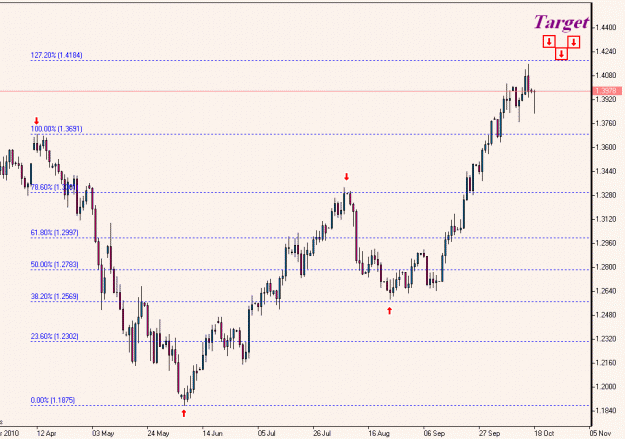Select the 38.20% (1.2569) retracement label

tap(55, 296)
